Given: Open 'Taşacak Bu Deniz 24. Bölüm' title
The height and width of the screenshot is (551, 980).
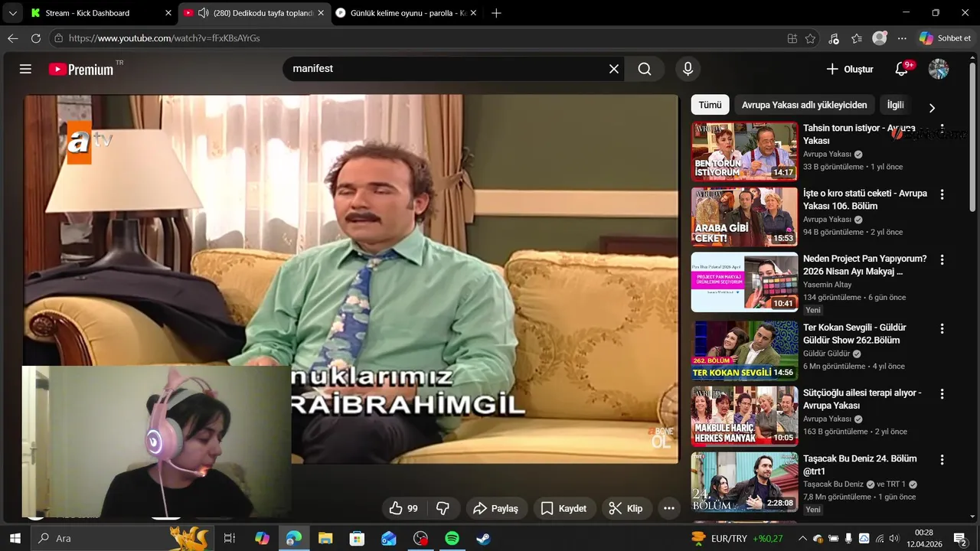Looking at the screenshot, I should pos(860,465).
